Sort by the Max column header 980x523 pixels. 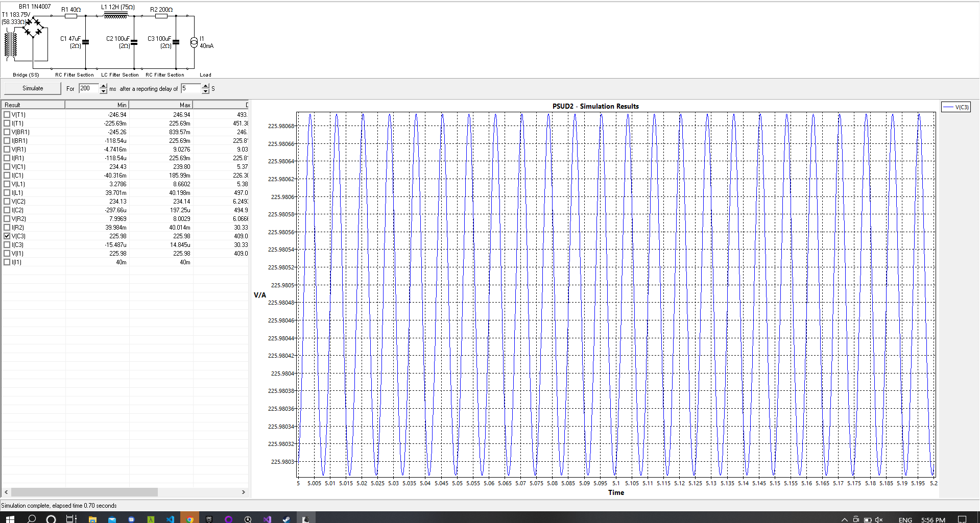click(x=161, y=105)
